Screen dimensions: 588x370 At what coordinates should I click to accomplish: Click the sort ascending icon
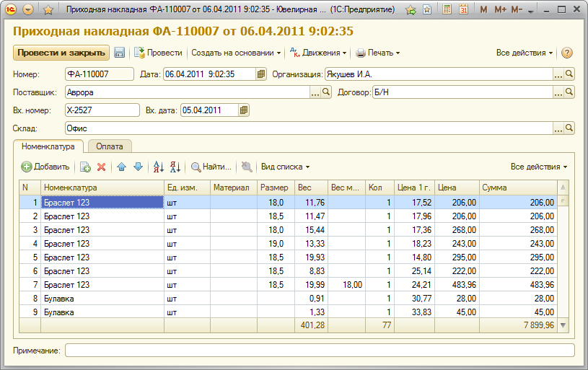158,167
